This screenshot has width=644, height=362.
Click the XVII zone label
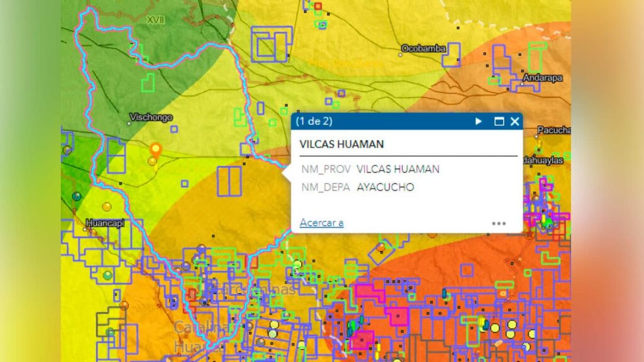pos(155,20)
